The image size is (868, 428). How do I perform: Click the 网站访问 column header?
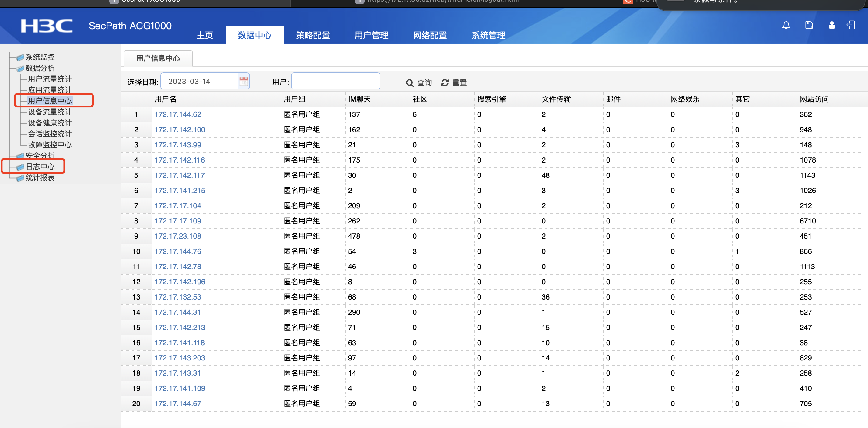pyautogui.click(x=814, y=99)
